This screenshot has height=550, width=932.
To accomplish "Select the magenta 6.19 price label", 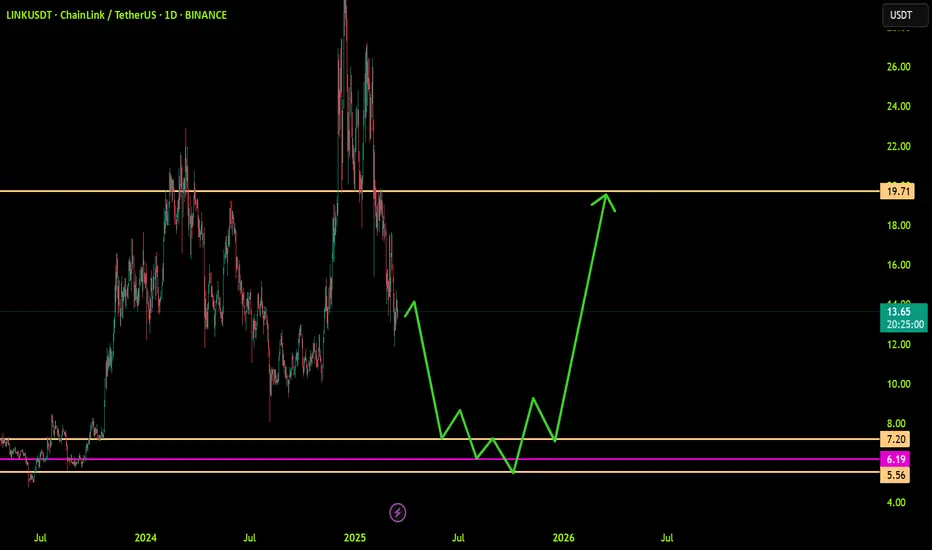I will pos(895,459).
